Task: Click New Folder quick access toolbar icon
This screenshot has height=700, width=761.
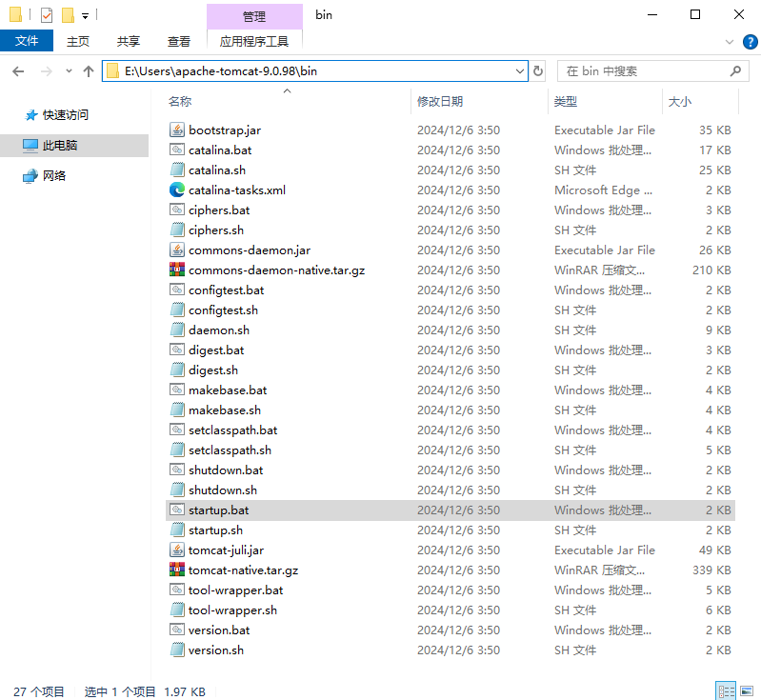Action: pos(68,15)
